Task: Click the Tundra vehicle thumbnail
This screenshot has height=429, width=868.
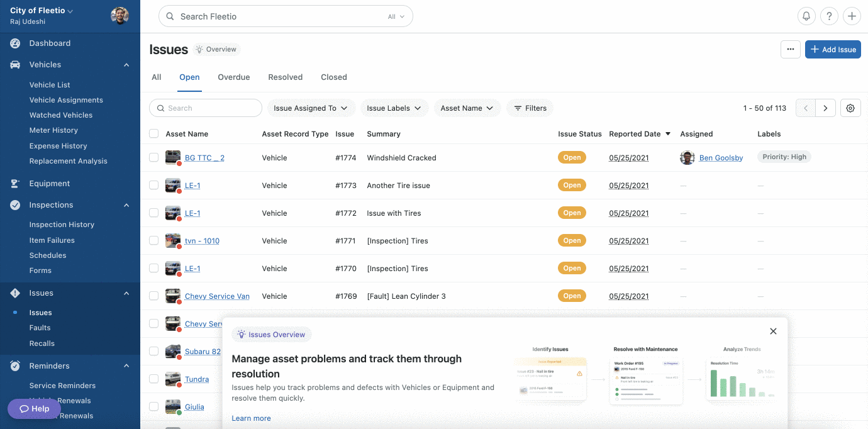Action: (173, 379)
